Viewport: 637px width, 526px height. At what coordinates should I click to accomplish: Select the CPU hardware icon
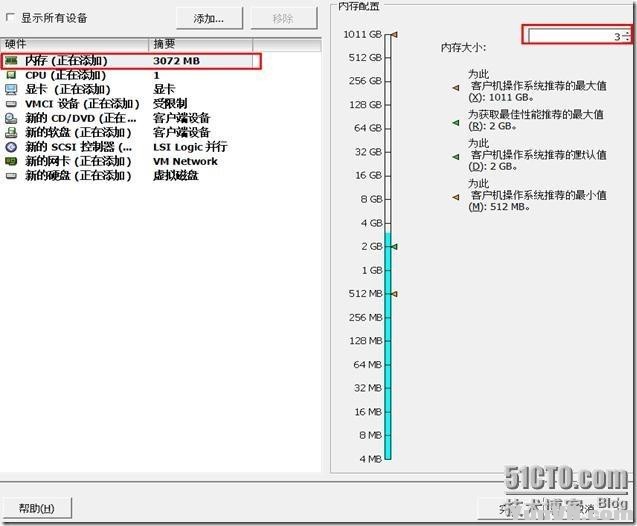(11, 75)
